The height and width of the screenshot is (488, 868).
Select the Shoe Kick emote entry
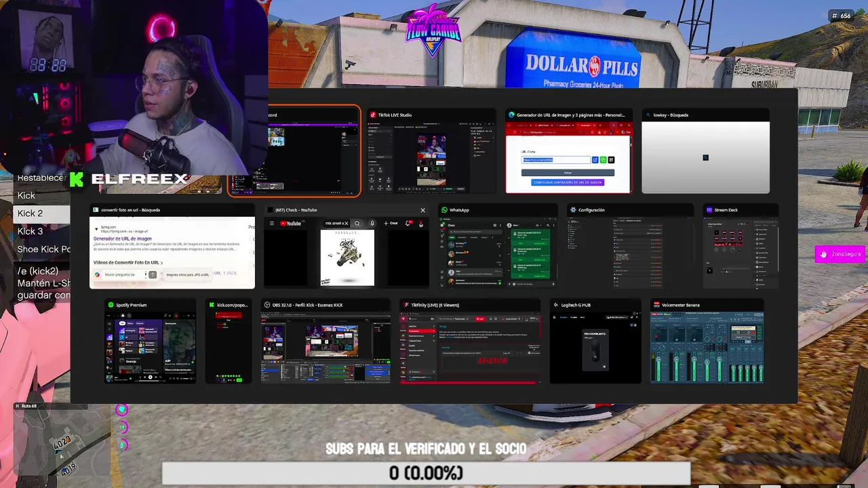(42, 249)
